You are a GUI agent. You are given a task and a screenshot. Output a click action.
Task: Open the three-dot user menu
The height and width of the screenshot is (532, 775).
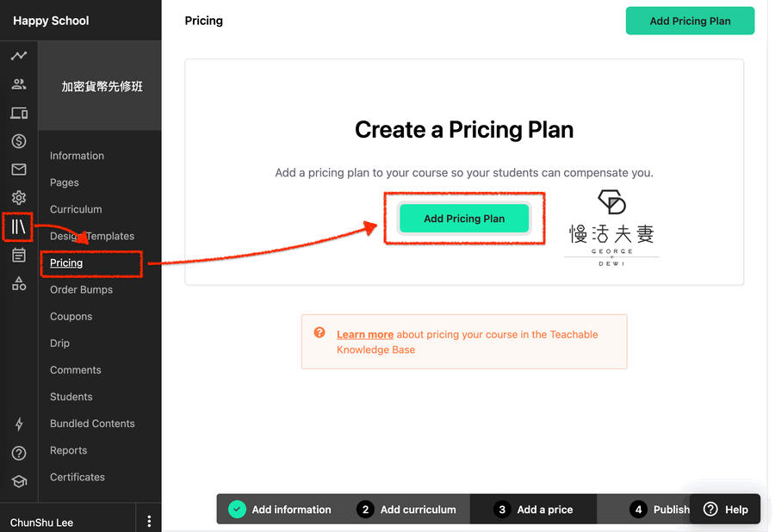click(x=149, y=522)
